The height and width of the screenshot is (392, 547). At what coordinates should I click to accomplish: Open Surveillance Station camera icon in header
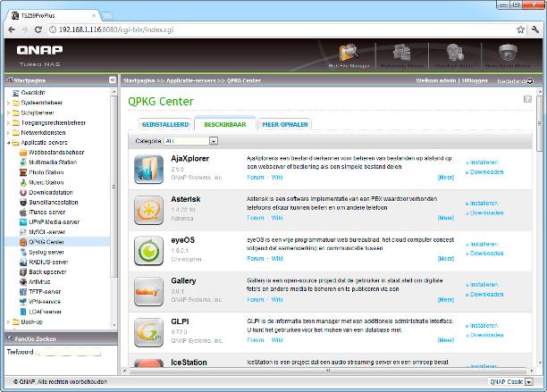coord(508,53)
